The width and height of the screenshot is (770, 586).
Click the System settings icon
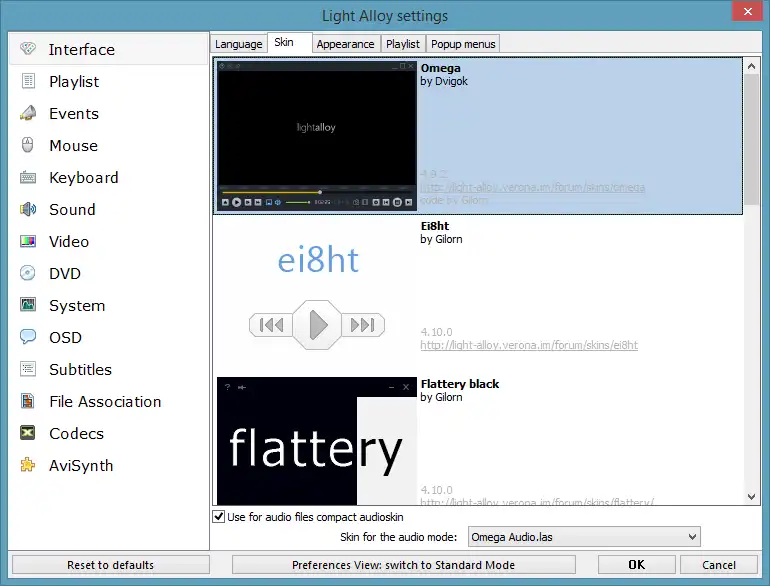[28, 305]
